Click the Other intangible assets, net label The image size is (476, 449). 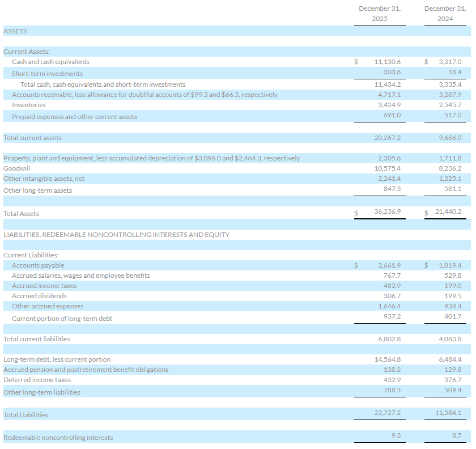(x=44, y=179)
